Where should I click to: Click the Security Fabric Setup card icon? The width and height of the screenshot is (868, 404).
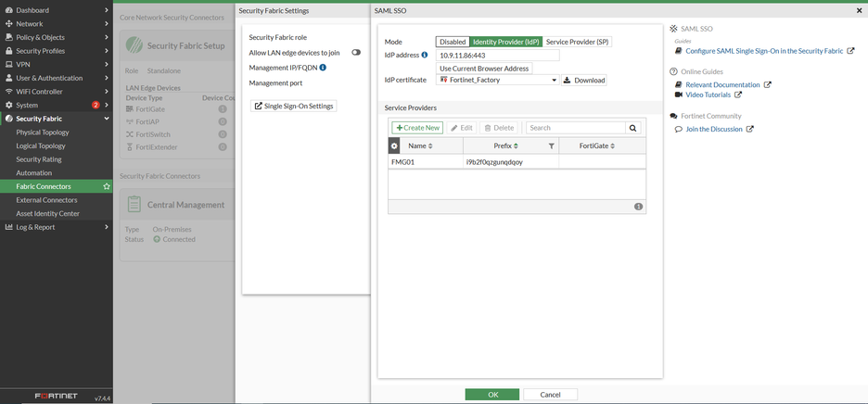[134, 45]
